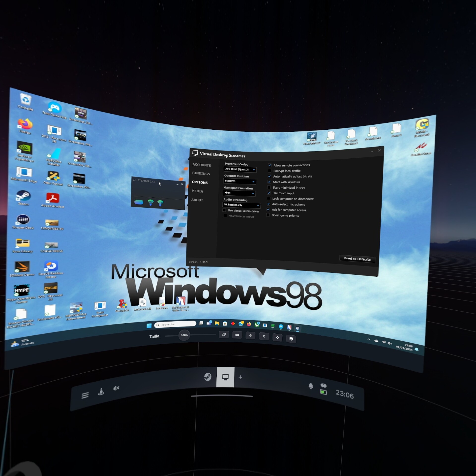Expand the Gamepad Emulation dropdown
The image size is (476, 476).
[239, 193]
